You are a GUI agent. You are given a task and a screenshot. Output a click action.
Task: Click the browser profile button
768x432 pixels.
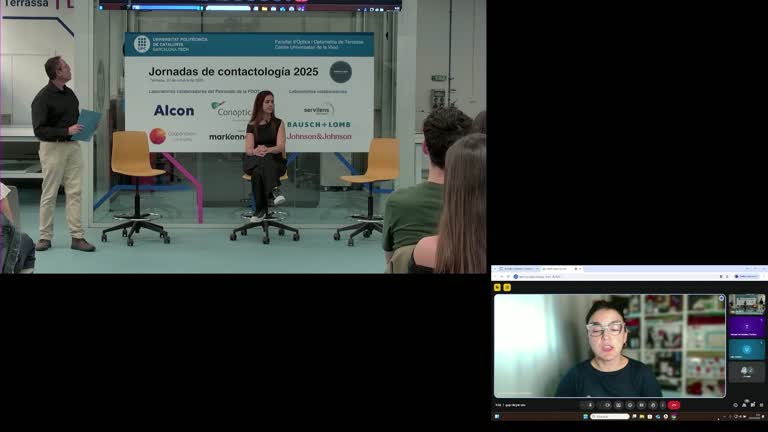(x=746, y=277)
